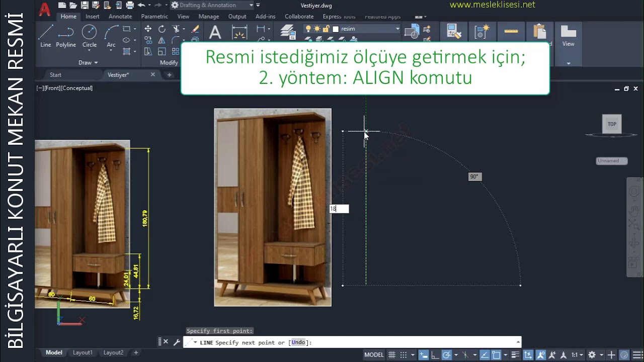
Task: Select the Scale tool
Action: coord(162,51)
